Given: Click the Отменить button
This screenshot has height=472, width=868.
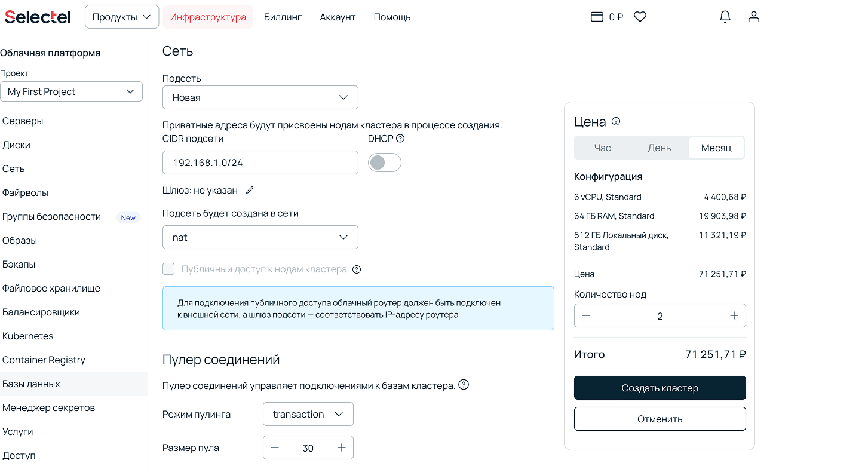Looking at the screenshot, I should click(x=660, y=419).
